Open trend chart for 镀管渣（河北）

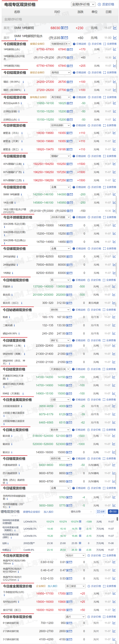pos(114,133)
